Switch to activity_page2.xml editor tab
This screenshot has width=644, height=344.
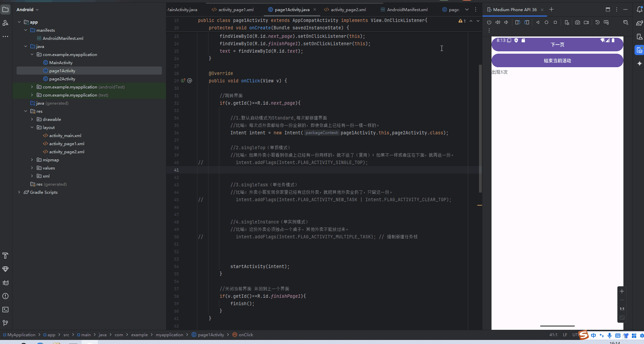point(345,9)
